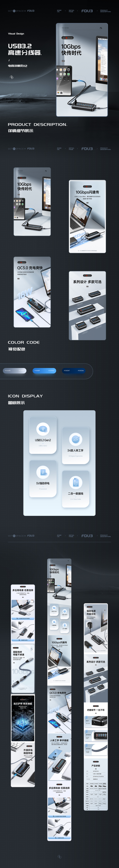The width and height of the screenshot is (119, 868).
Task: Click the USB3.2 Gen2 icon
Action: click(x=43, y=429)
